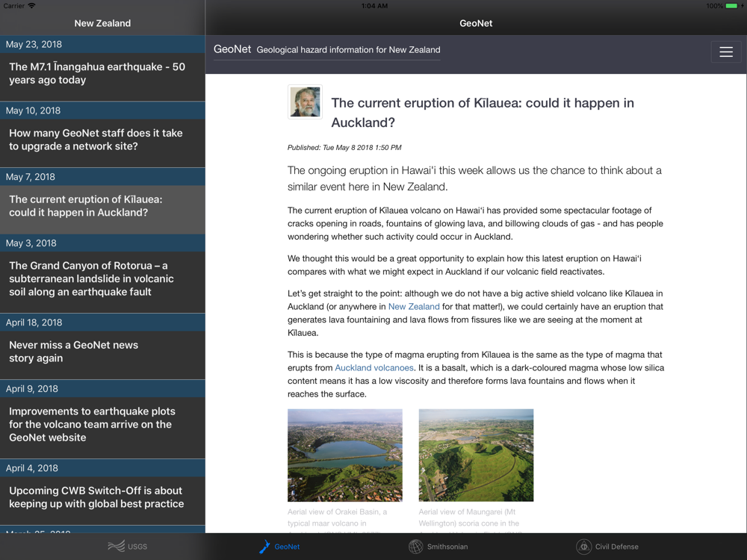Click the April 9, 2018 date header
Viewport: 747px width, 560px height.
pos(102,388)
